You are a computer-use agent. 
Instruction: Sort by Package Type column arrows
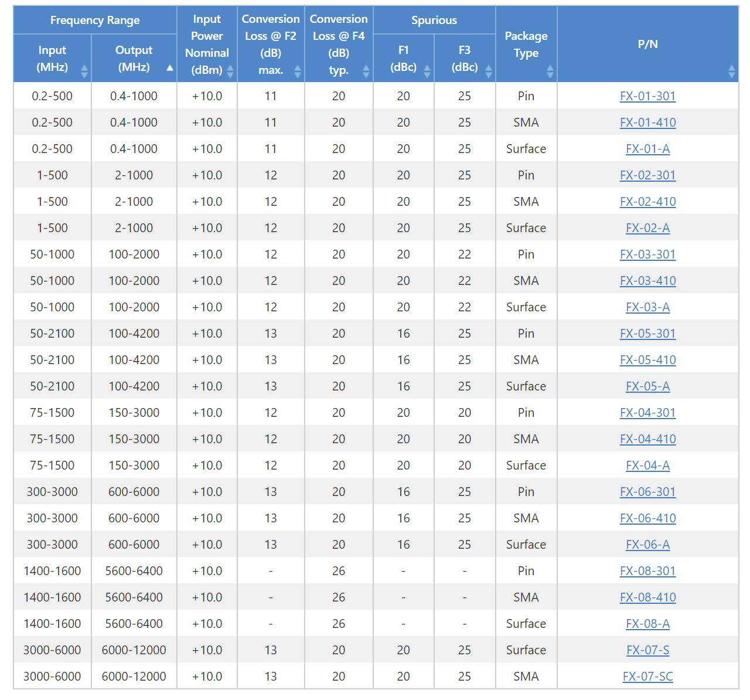[550, 72]
